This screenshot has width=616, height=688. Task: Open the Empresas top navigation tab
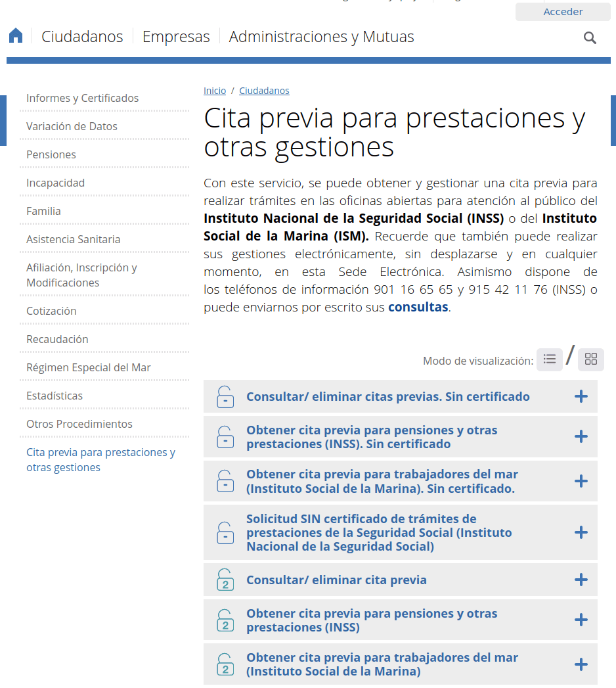(176, 36)
